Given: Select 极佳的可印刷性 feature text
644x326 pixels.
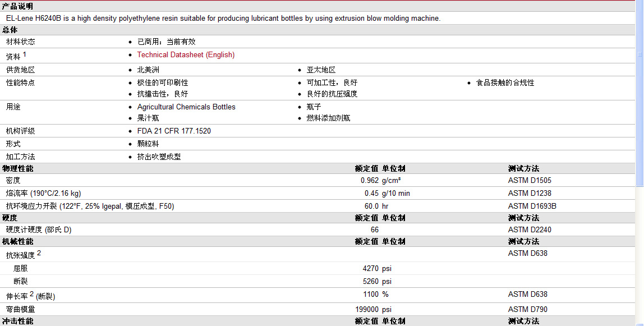Looking at the screenshot, I should [x=163, y=82].
